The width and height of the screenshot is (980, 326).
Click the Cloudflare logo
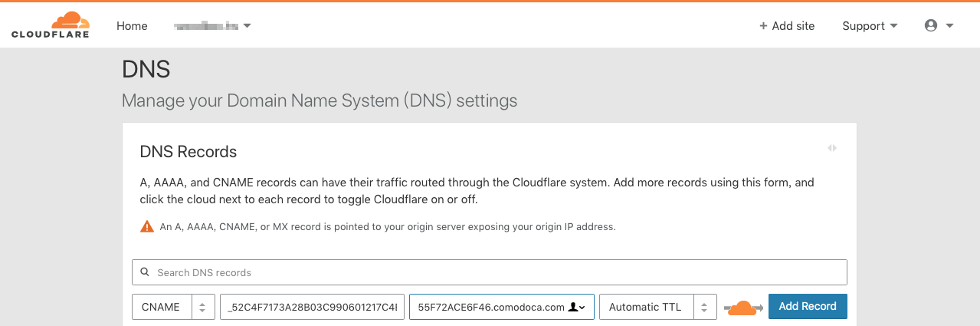[51, 25]
